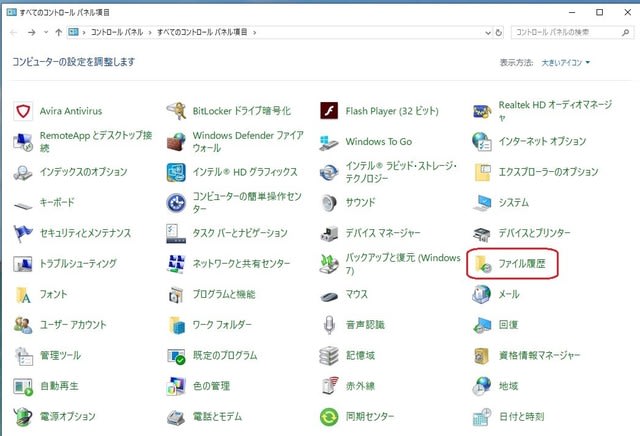Open インテル HD グラフィックス icon
640x436 pixels.
click(176, 172)
